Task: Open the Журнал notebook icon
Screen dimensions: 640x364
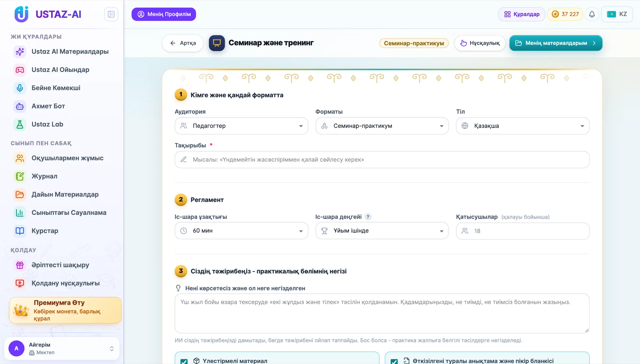Action: tap(20, 176)
